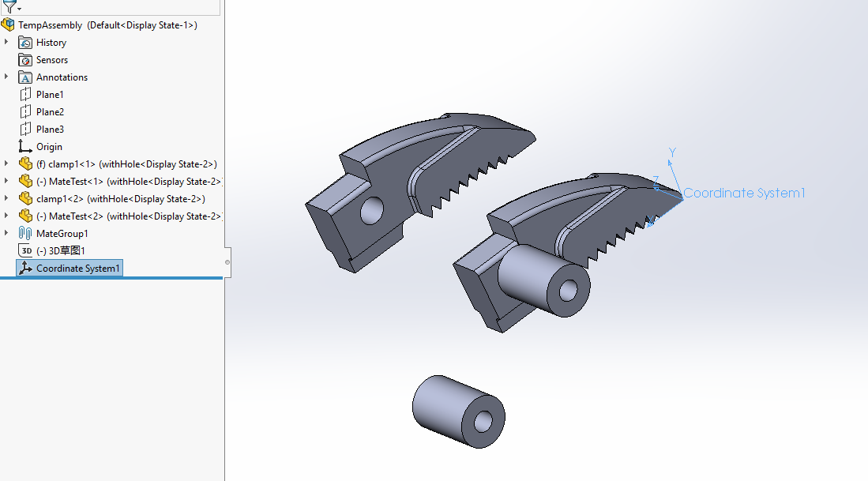Click the 3D sketch icon
The height and width of the screenshot is (481, 868).
[x=25, y=250]
